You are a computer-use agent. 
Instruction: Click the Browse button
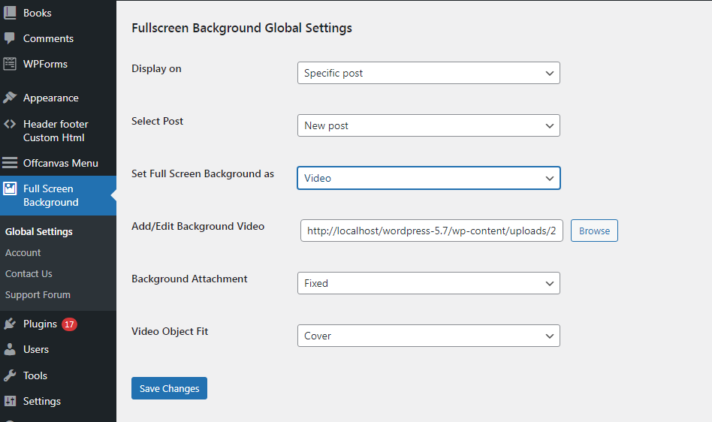coord(594,230)
